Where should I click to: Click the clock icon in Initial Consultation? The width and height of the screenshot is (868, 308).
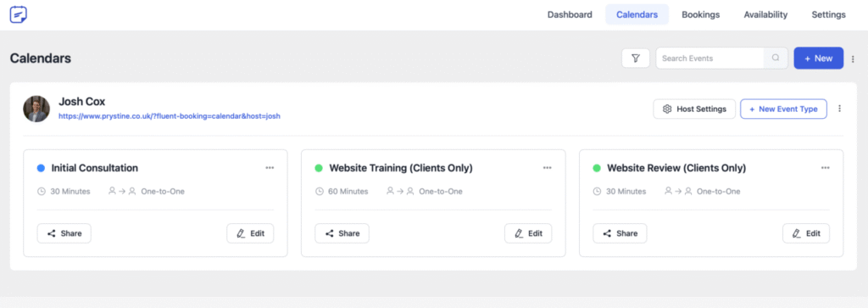click(42, 192)
